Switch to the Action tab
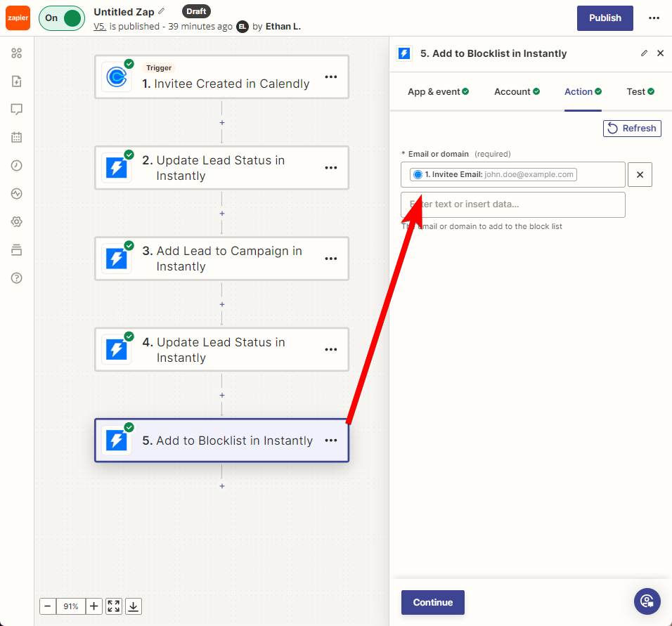 [583, 92]
